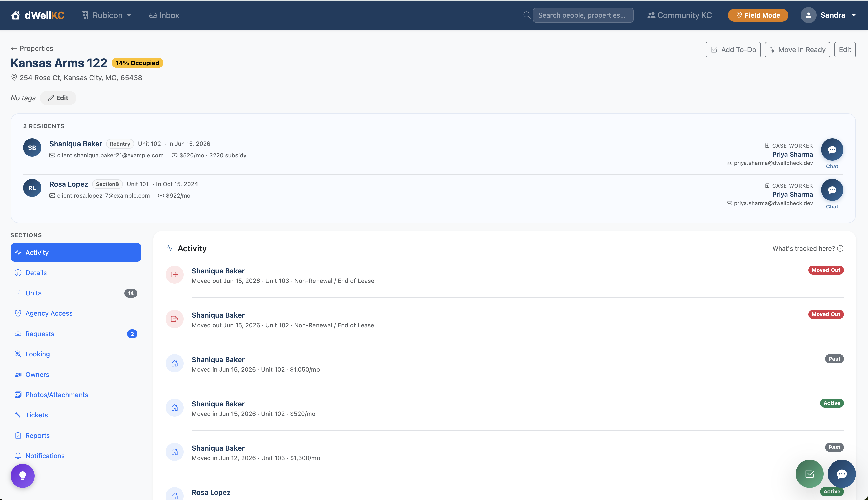Click the SB resident avatar
Image resolution: width=868 pixels, height=500 pixels.
point(32,148)
